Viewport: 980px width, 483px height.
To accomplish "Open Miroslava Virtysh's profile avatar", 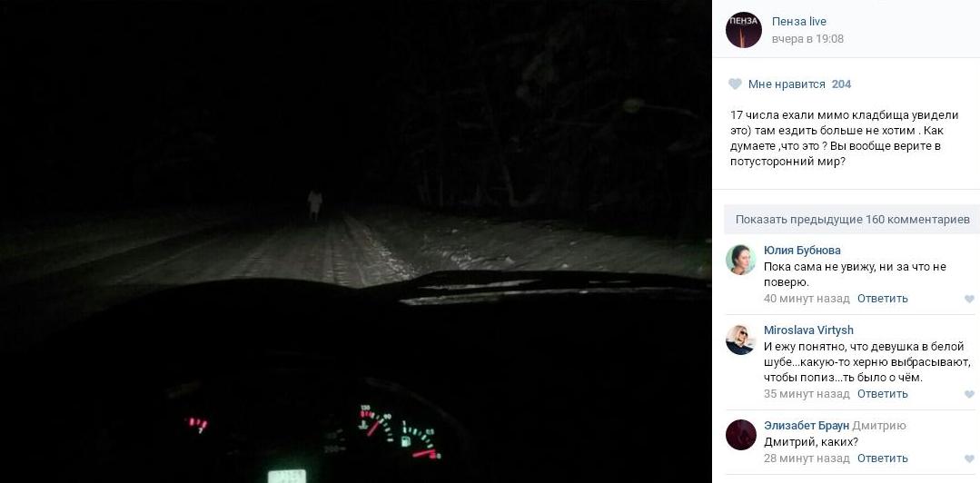I will (x=740, y=340).
